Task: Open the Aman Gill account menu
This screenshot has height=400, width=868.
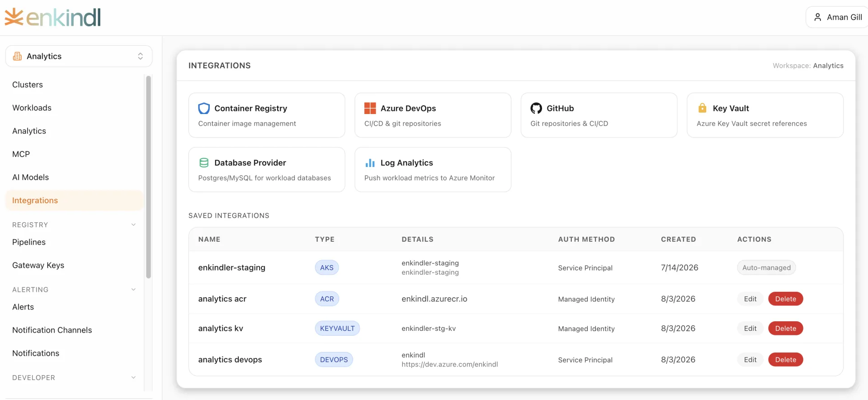Action: point(837,17)
